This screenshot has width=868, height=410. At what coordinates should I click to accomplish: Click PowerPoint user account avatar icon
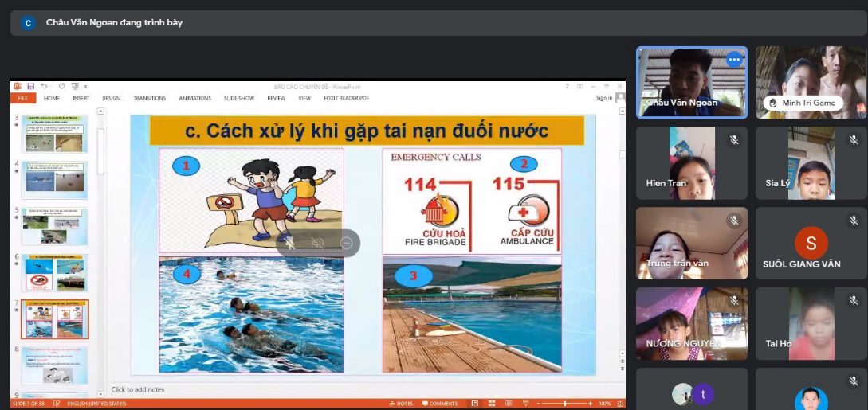tap(620, 98)
